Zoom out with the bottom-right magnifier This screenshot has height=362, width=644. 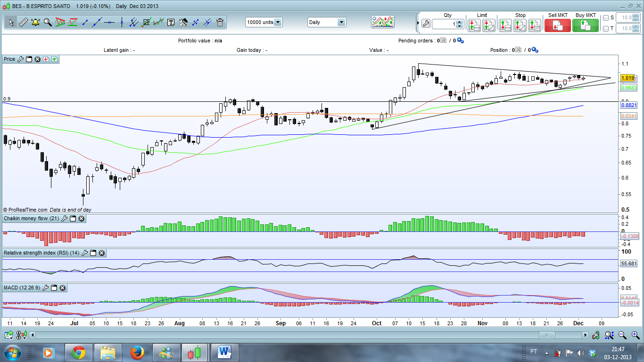[x=622, y=335]
